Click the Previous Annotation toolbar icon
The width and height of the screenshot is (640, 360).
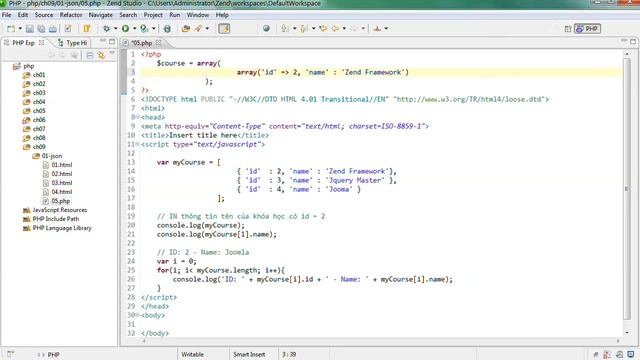[304, 29]
